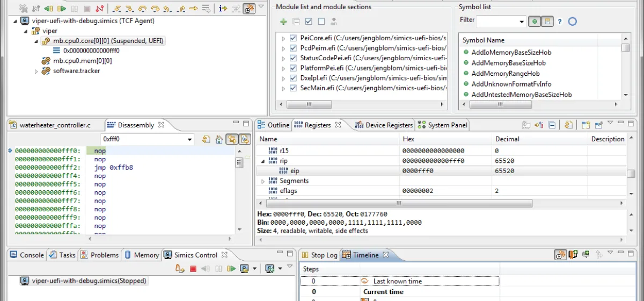The image size is (644, 301).
Task: Open the Disassembly address 0xfff0 dropdown
Action: [x=190, y=140]
